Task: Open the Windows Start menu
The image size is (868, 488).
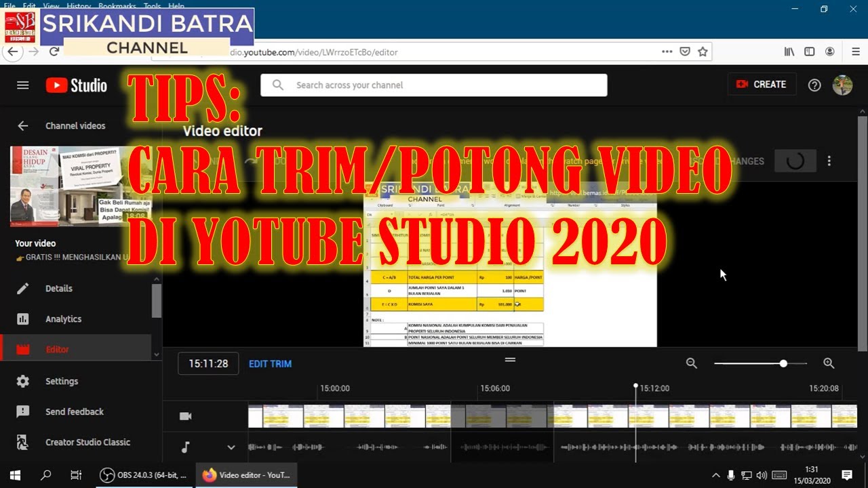Action: pos(15,475)
